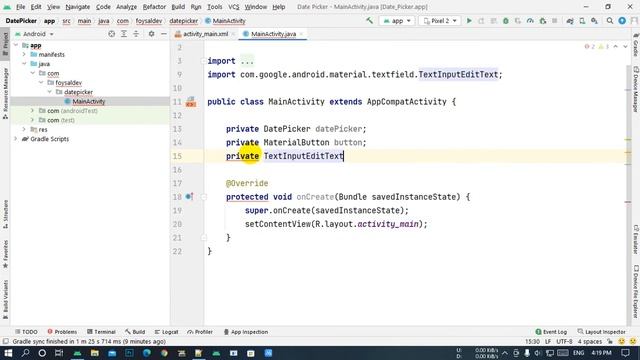The image size is (640, 360).
Task: Start the Debug app bug icon
Action: click(x=506, y=20)
